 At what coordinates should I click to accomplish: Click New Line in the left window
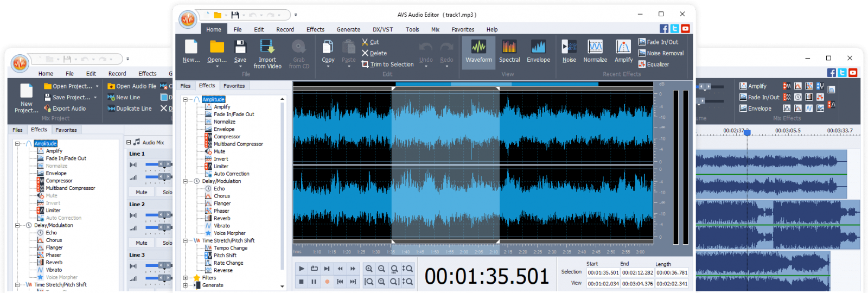coord(124,98)
